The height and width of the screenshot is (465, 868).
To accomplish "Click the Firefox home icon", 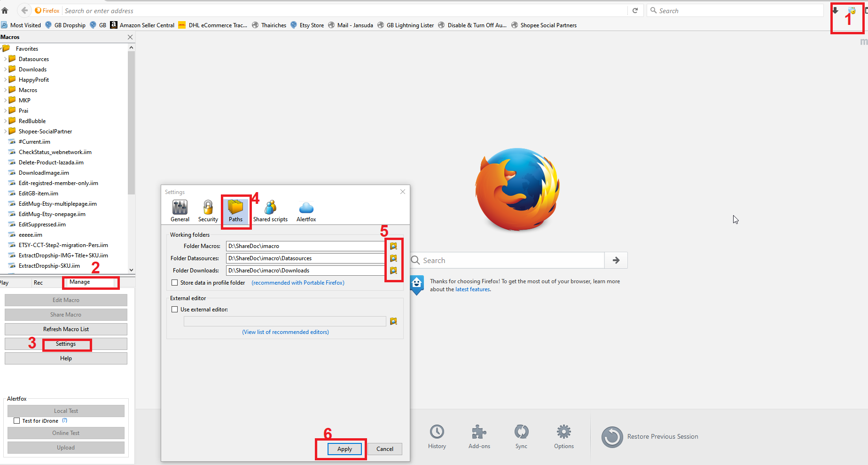I will (5, 10).
